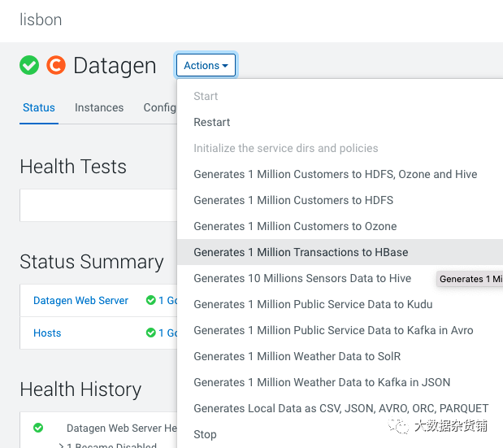Image resolution: width=503 pixels, height=448 pixels.
Task: Open the Instances tab
Action: (99, 107)
